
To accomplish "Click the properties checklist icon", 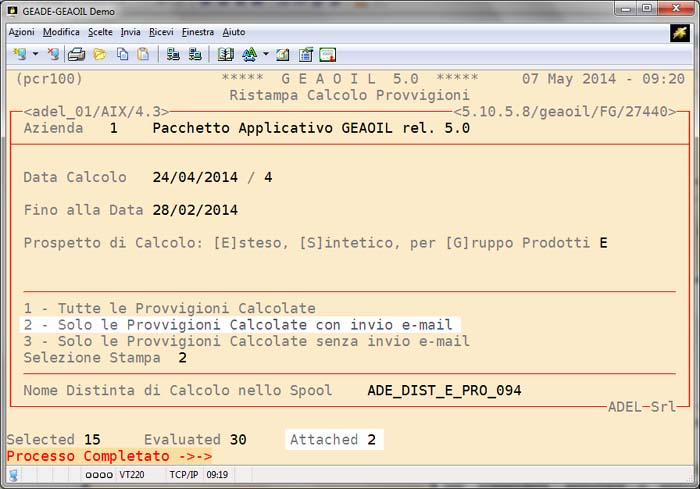I will click(306, 54).
